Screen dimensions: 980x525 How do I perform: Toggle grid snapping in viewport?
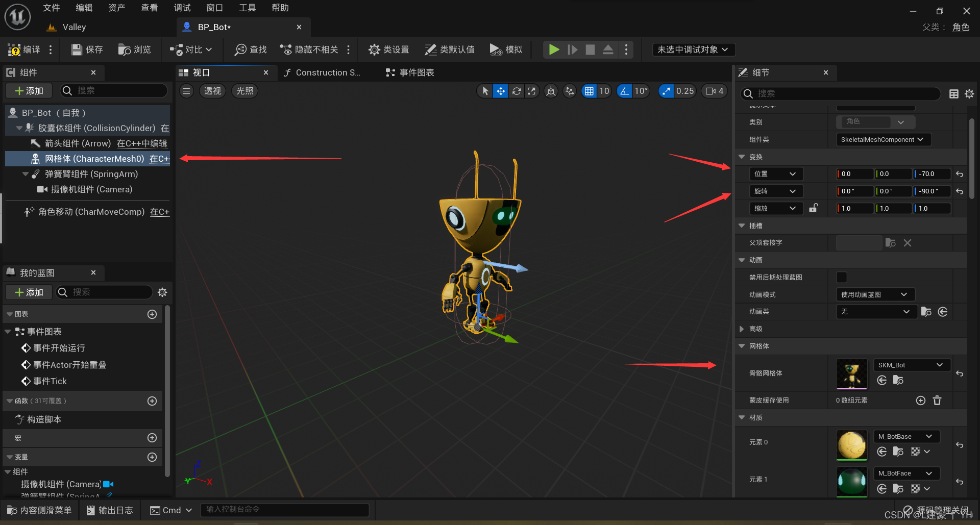[589, 91]
